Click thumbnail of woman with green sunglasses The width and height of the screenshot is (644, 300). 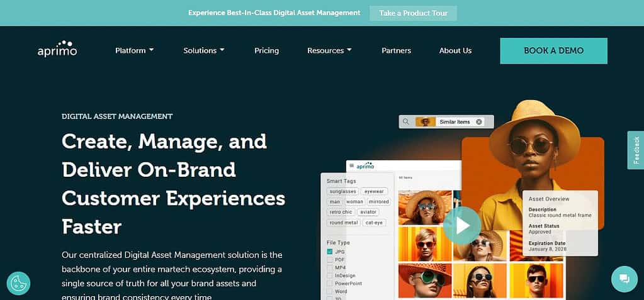[425, 281]
